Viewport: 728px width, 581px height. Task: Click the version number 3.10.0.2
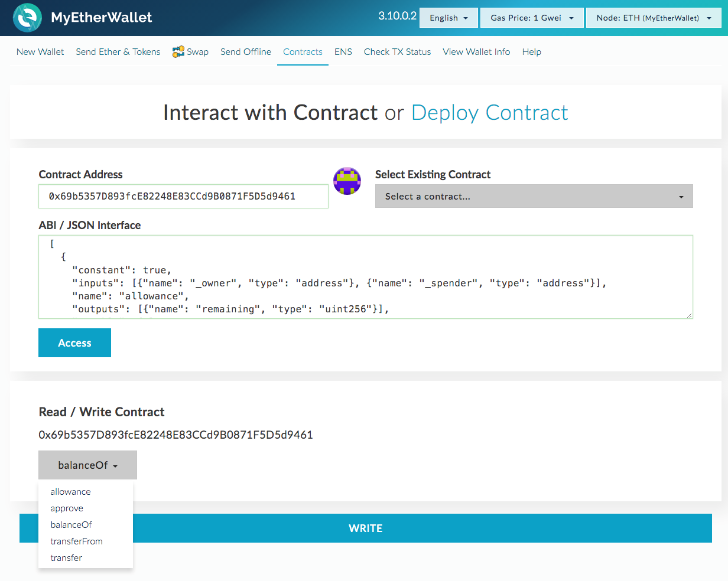[x=397, y=16]
